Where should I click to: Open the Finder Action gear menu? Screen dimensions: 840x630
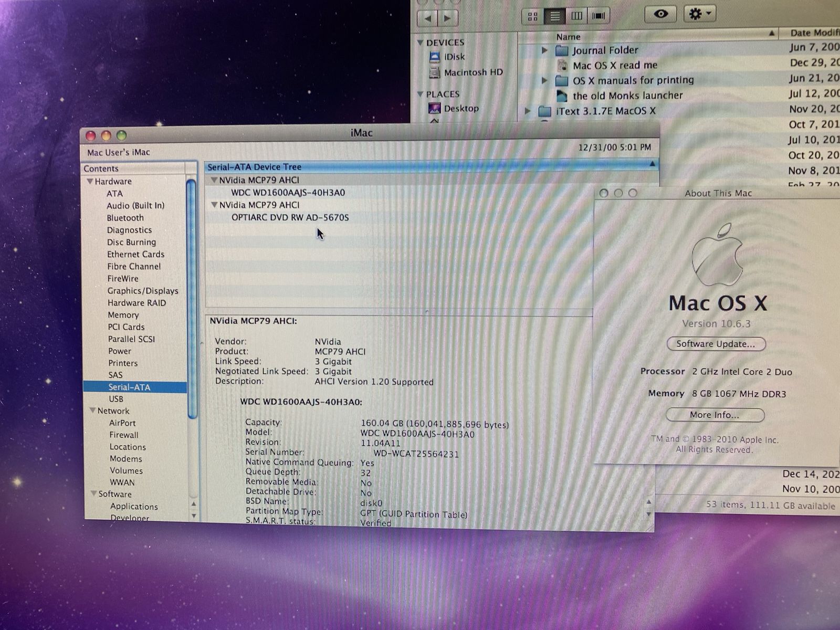click(x=700, y=14)
